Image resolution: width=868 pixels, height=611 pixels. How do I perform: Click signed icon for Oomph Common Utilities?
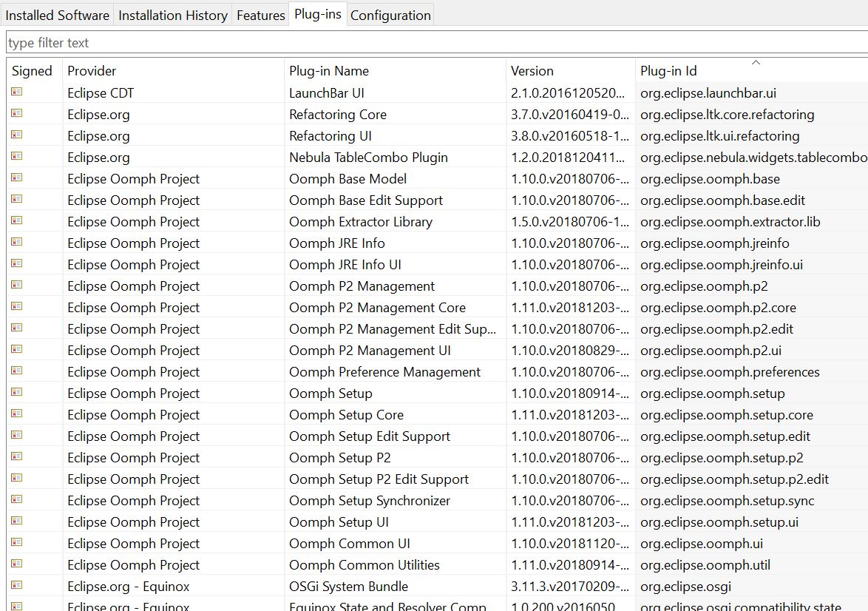click(x=16, y=564)
